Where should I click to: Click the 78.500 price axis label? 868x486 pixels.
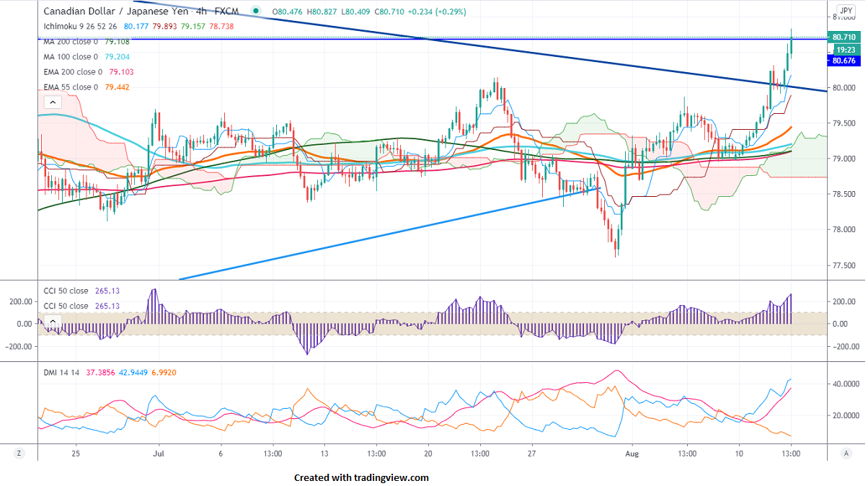[844, 194]
